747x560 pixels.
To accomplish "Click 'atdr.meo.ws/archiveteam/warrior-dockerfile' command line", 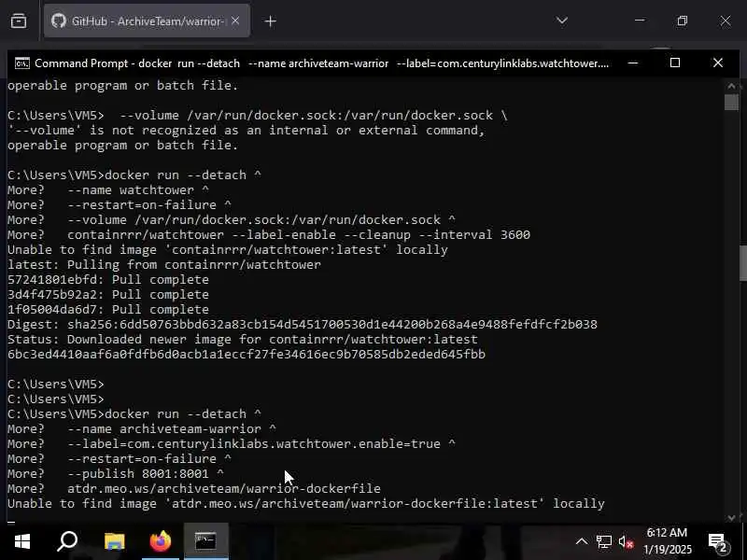I will pyautogui.click(x=224, y=488).
